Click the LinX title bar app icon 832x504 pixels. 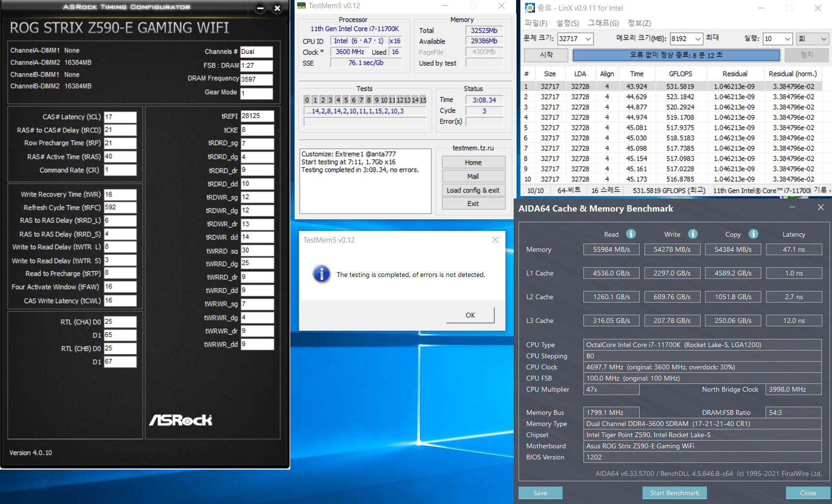point(530,8)
